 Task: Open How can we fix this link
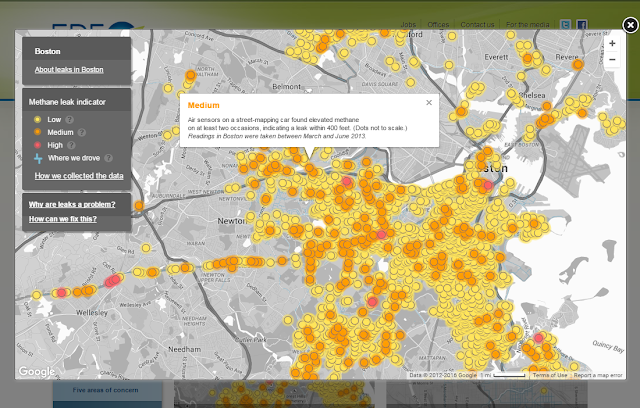pos(62,219)
